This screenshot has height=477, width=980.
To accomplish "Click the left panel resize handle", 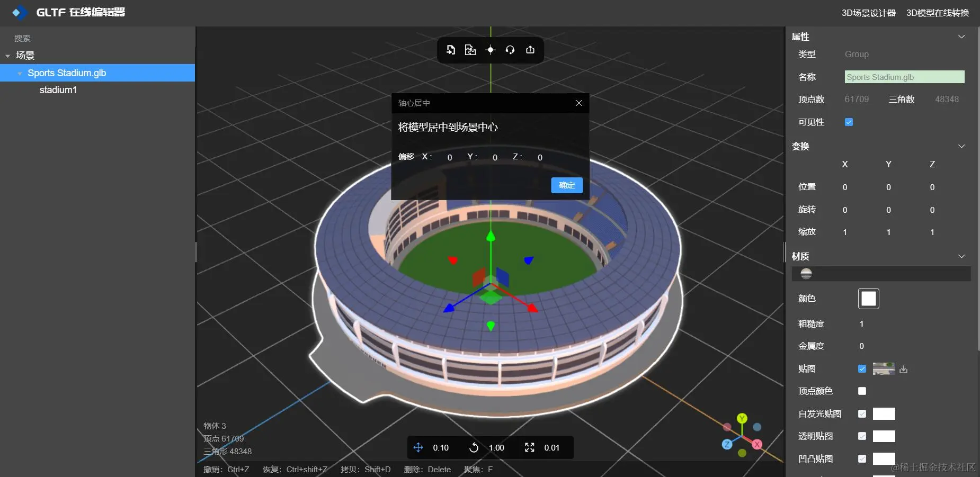I will click(x=196, y=252).
